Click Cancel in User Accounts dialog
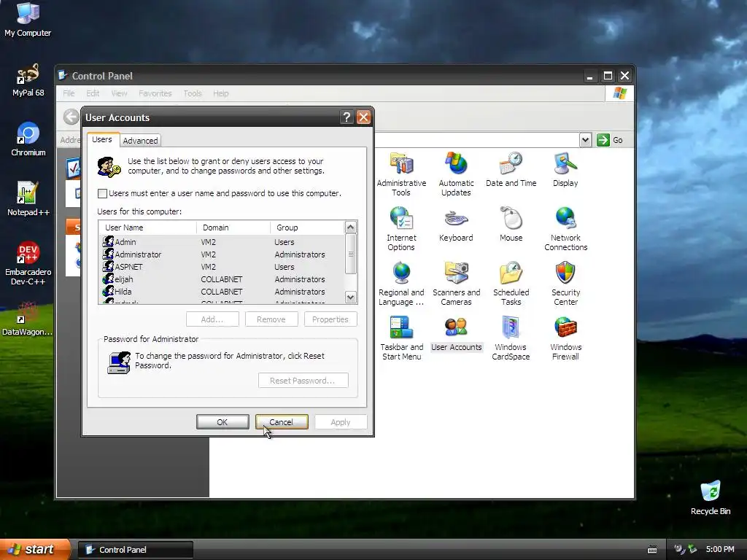 point(281,422)
